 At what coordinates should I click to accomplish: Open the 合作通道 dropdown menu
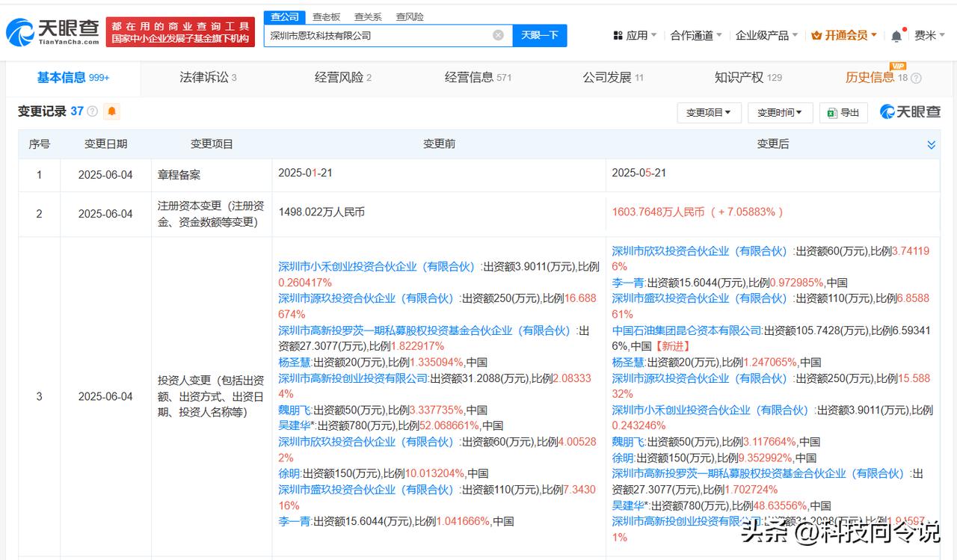(x=696, y=35)
